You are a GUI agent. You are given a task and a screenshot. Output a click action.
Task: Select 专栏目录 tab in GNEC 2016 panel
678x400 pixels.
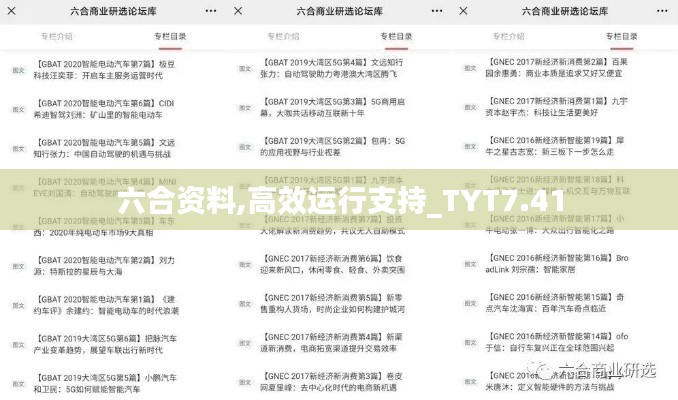621,36
